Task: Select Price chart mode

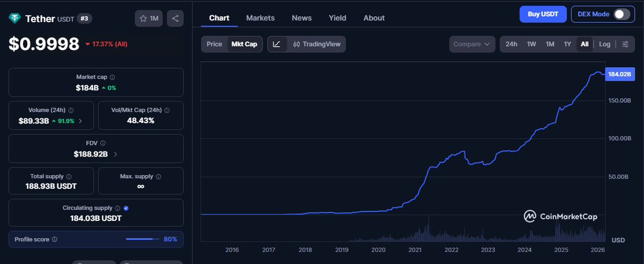Action: point(214,44)
